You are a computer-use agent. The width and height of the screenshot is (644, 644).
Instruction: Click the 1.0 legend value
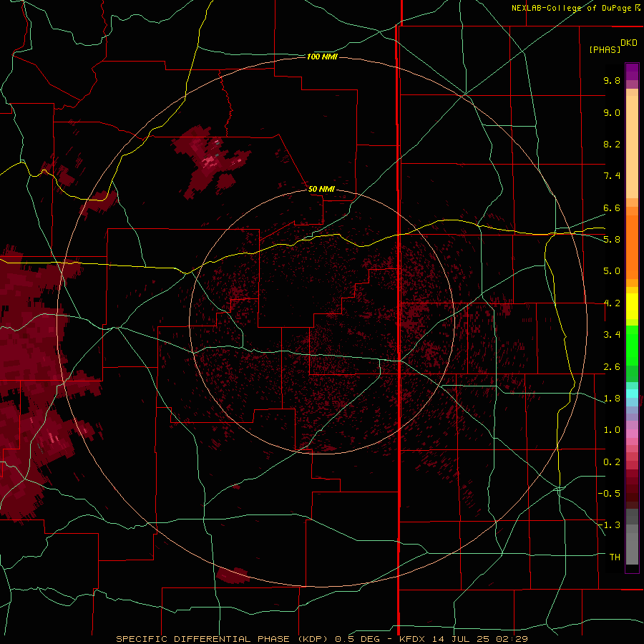[612, 430]
